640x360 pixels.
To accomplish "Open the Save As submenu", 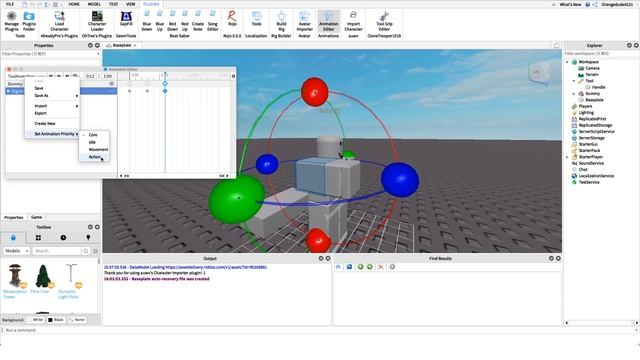I will (52, 96).
